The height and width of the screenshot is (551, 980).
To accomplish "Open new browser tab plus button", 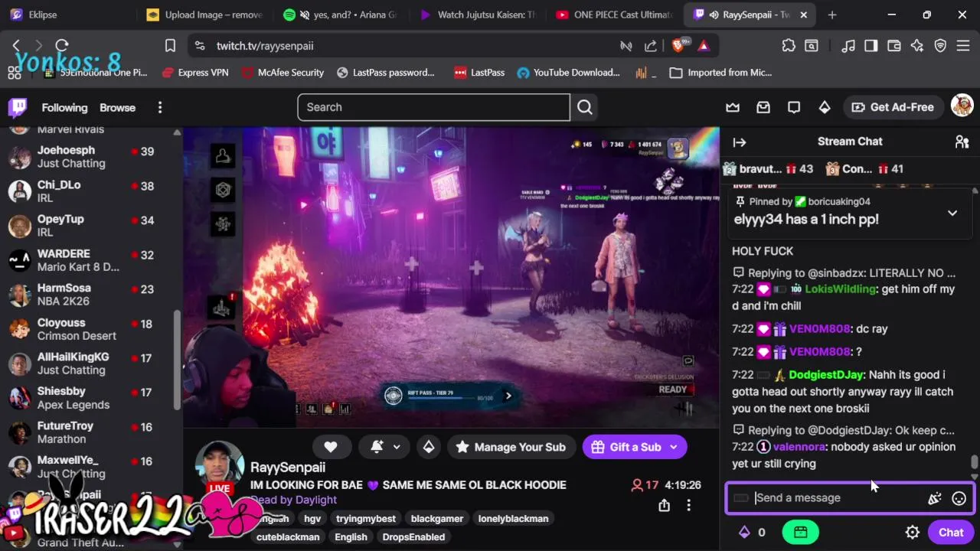I will [x=832, y=15].
